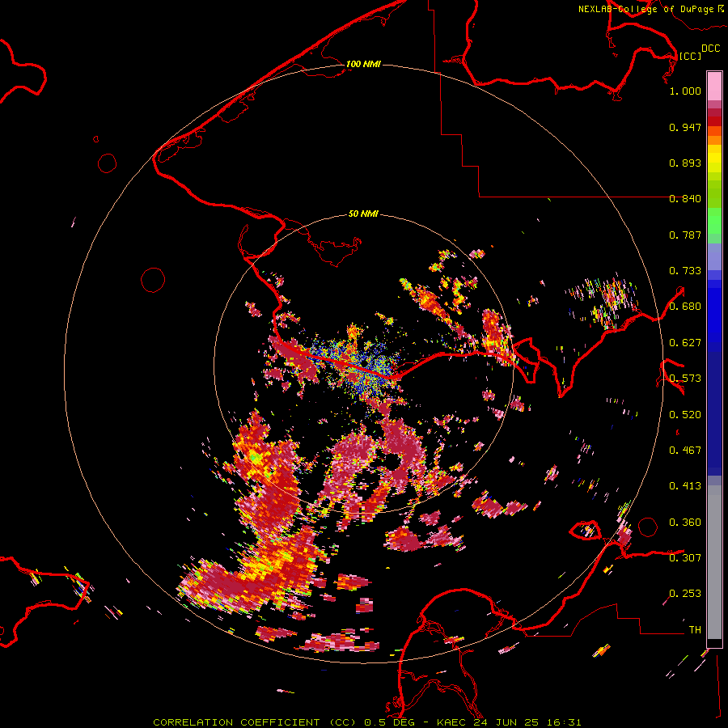This screenshot has height=728, width=728.
Task: Click the [CC] units label
Action: [x=690, y=56]
